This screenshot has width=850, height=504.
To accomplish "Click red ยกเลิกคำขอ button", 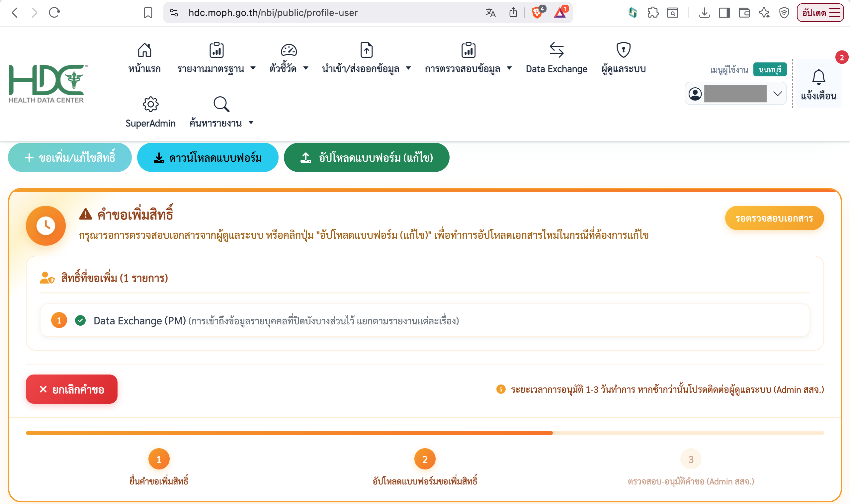I will point(72,389).
